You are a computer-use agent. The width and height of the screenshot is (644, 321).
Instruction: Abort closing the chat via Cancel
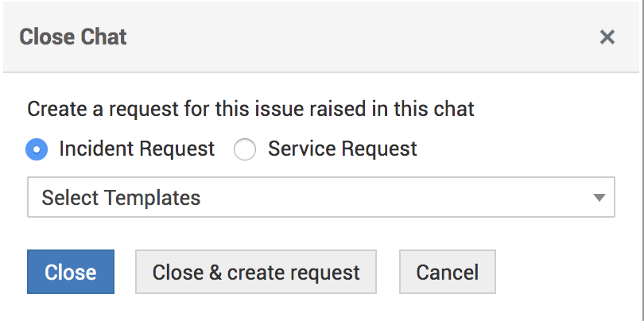(x=448, y=273)
